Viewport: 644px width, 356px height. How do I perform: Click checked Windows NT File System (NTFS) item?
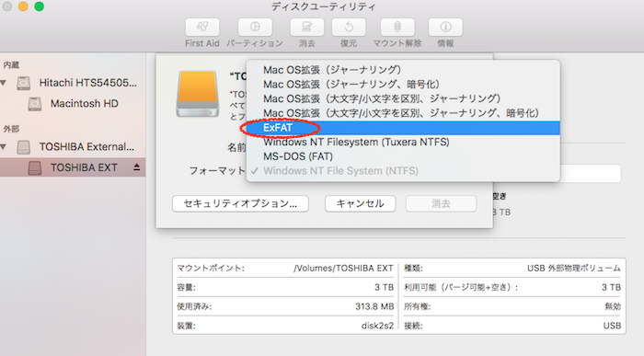[403, 171]
